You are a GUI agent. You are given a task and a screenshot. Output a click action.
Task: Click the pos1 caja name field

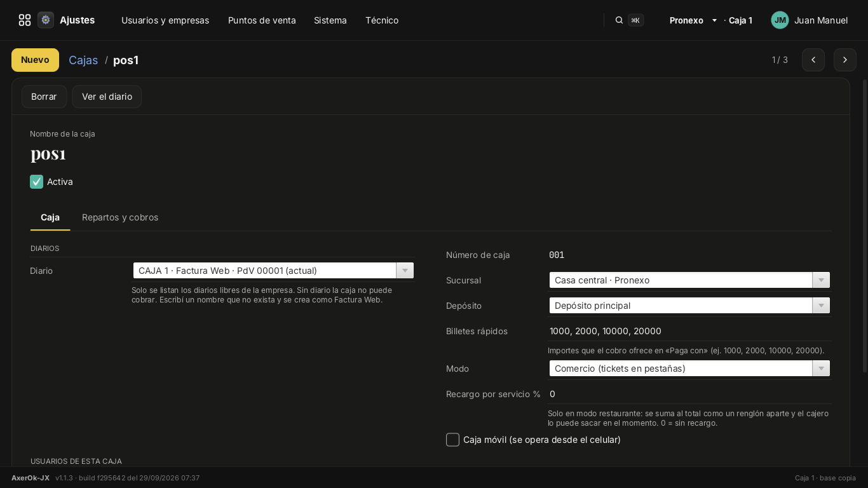tap(48, 154)
